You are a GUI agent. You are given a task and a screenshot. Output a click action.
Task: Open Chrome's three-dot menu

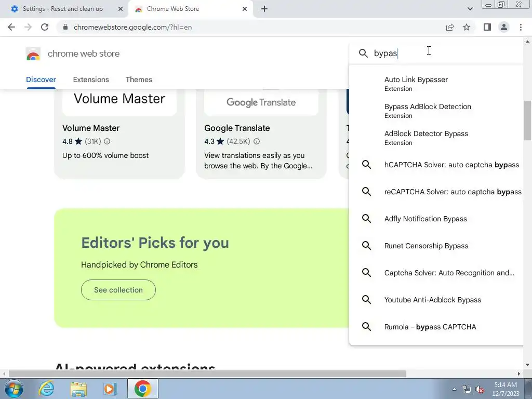pos(521,27)
